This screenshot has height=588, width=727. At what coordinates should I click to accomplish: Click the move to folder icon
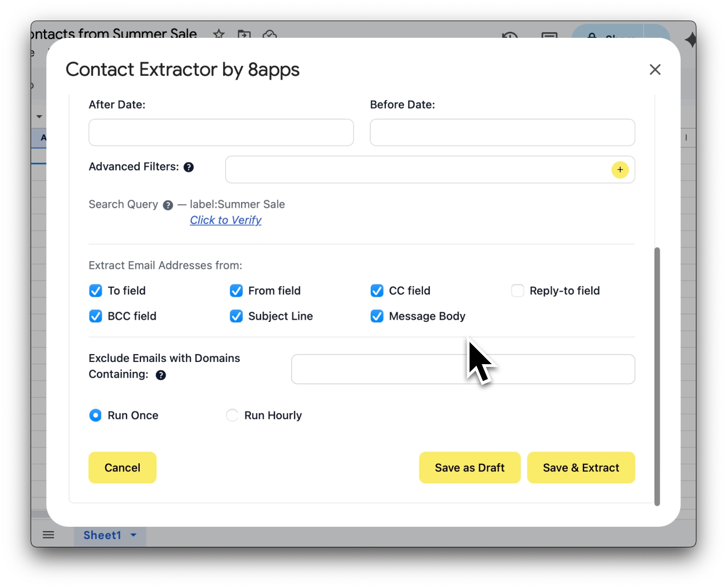[x=244, y=35]
